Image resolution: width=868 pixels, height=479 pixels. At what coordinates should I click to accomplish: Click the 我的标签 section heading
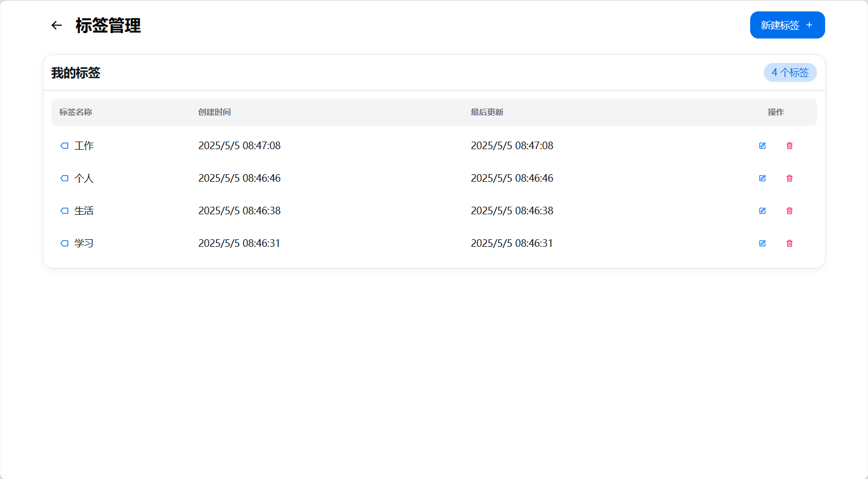coord(76,73)
